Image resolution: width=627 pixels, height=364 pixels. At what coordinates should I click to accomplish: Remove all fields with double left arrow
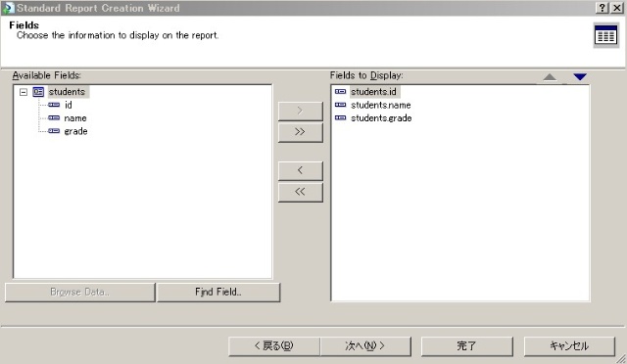coord(301,192)
